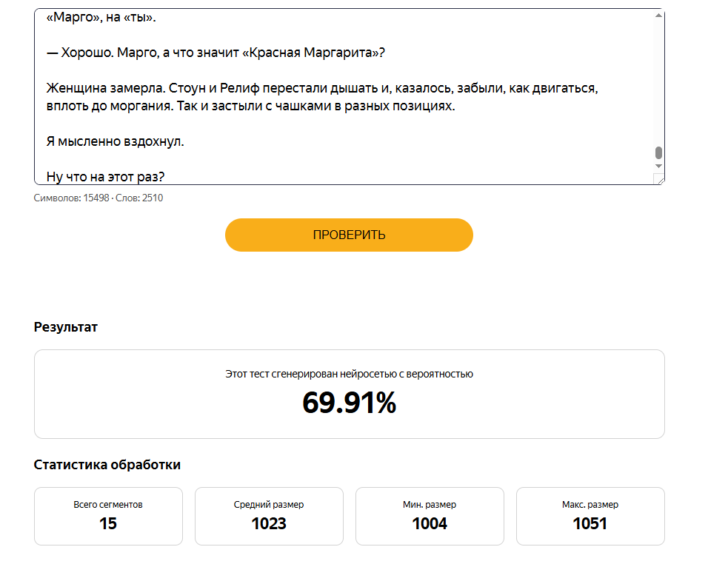Click the text area scrollbar up arrow
728x564 pixels.
pos(658,16)
